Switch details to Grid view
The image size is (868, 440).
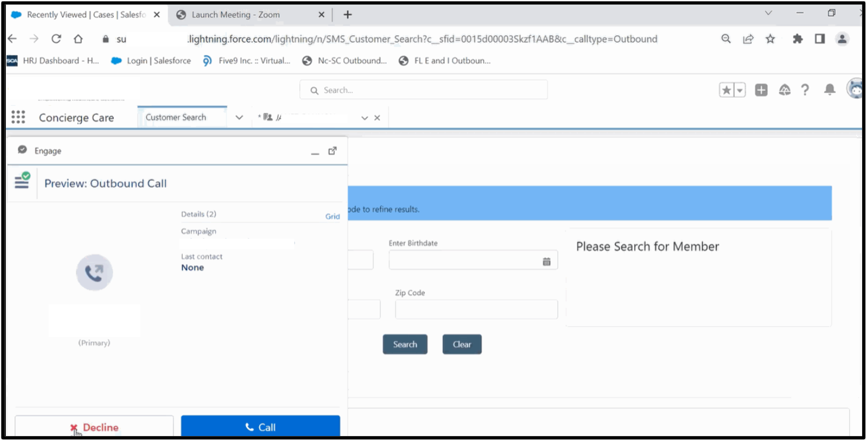(332, 216)
